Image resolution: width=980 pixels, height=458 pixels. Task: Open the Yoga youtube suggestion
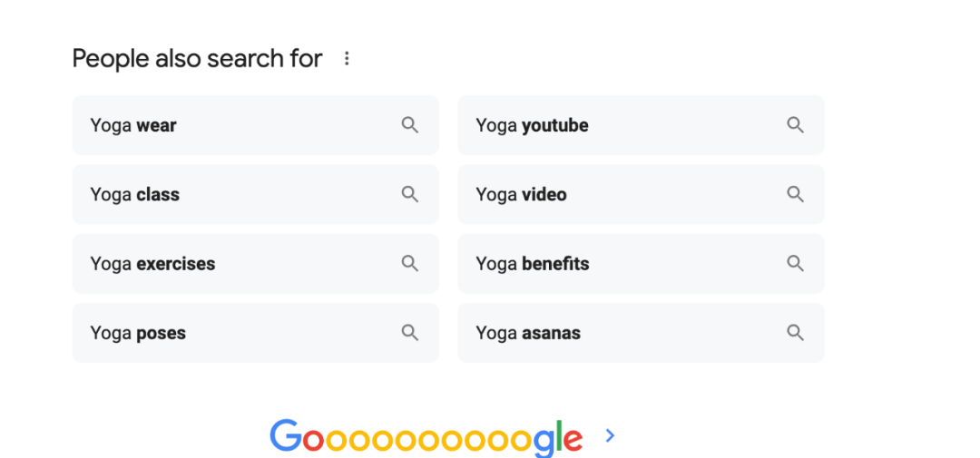point(532,125)
